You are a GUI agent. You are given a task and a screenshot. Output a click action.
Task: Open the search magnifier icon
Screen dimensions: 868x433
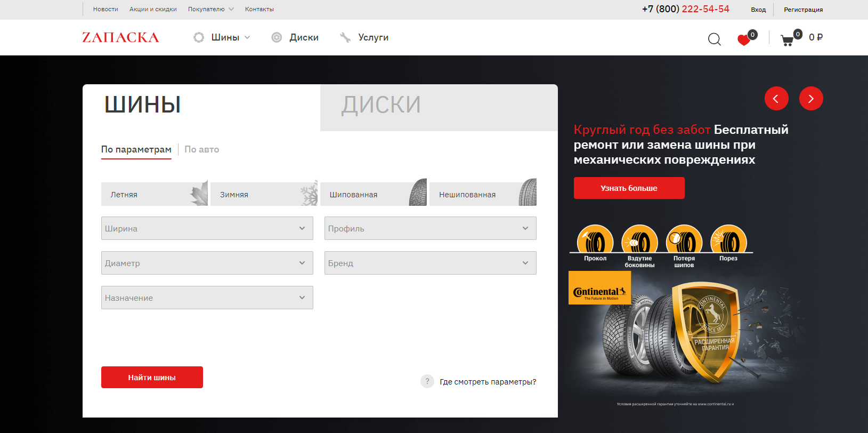[x=715, y=39]
